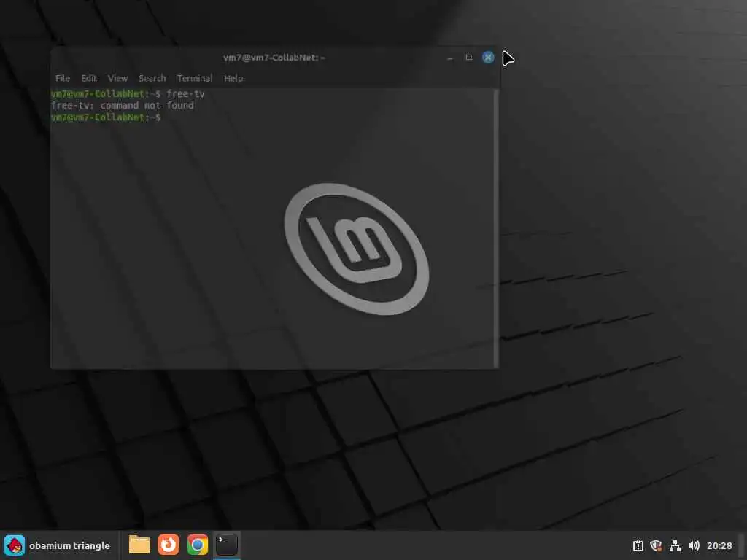Image resolution: width=747 pixels, height=560 pixels.
Task: Minimize the terminal window
Action: 449,58
